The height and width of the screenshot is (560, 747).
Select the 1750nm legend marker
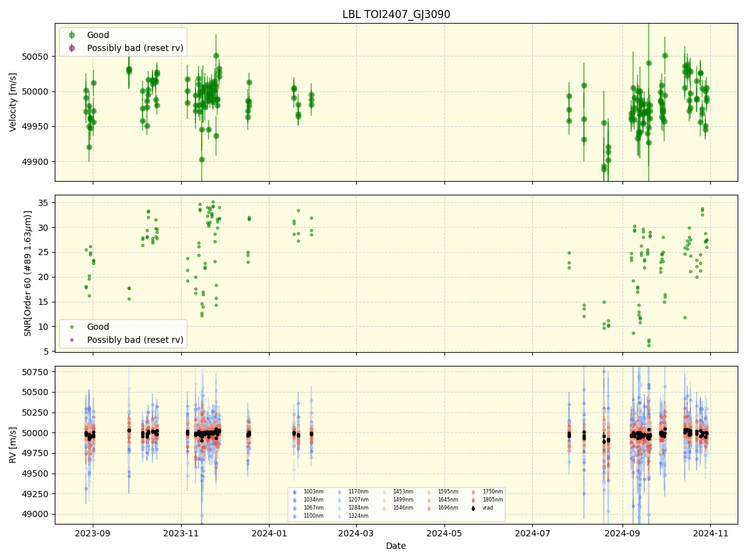(473, 491)
